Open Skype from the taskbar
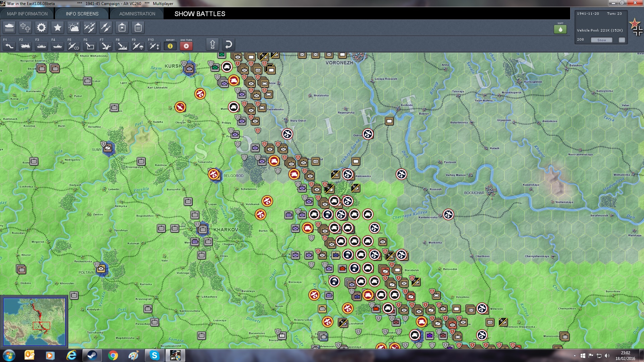This screenshot has height=362, width=644. coord(154,355)
